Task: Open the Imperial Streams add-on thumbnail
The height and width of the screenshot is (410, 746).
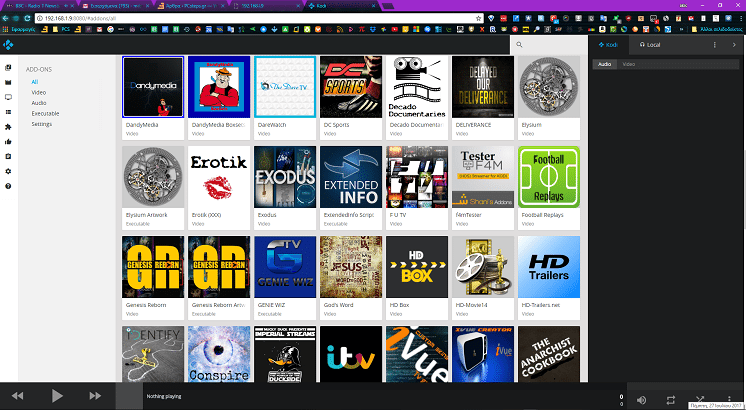Action: (x=285, y=354)
